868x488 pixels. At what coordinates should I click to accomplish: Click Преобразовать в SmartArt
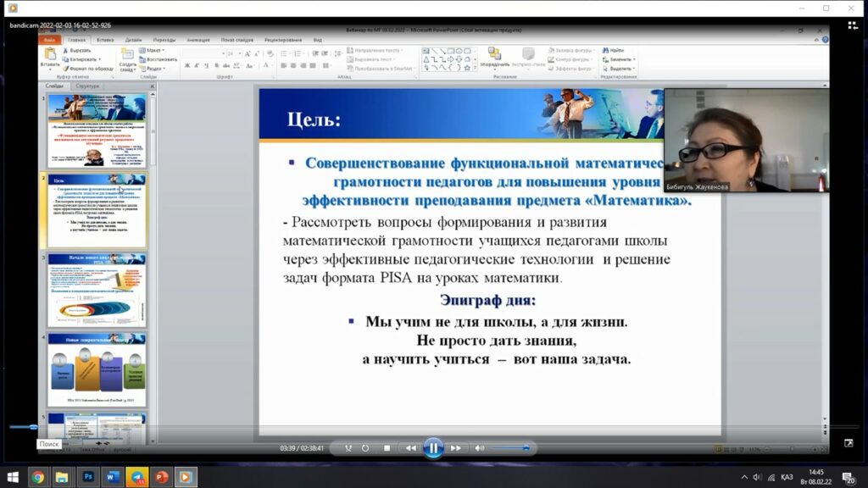(x=380, y=69)
